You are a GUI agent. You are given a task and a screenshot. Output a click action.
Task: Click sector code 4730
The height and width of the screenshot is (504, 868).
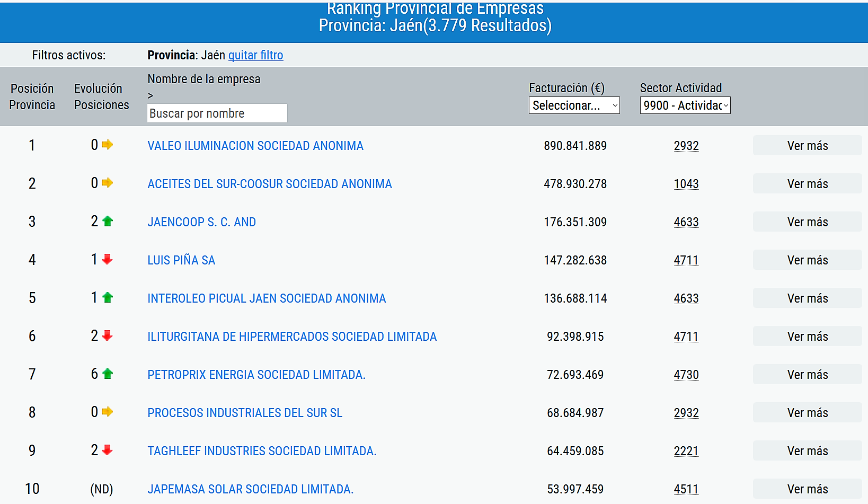(686, 375)
